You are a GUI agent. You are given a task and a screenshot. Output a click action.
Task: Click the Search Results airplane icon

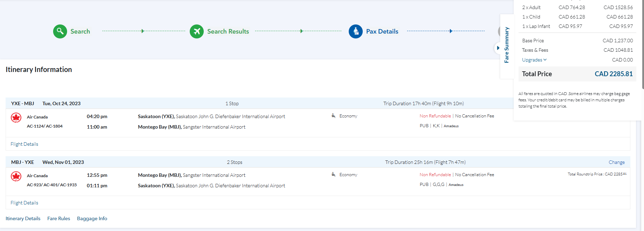tap(197, 31)
